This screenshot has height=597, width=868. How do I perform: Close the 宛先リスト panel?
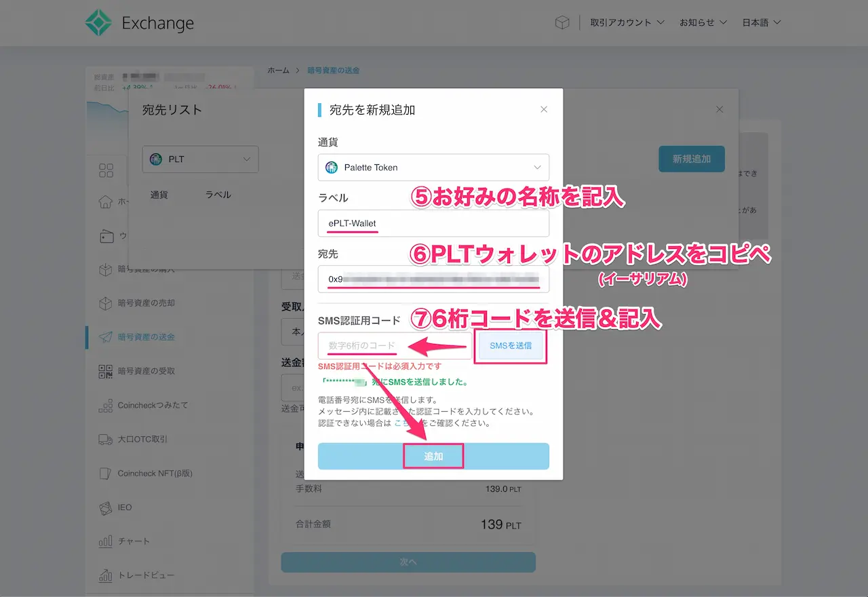click(x=719, y=109)
